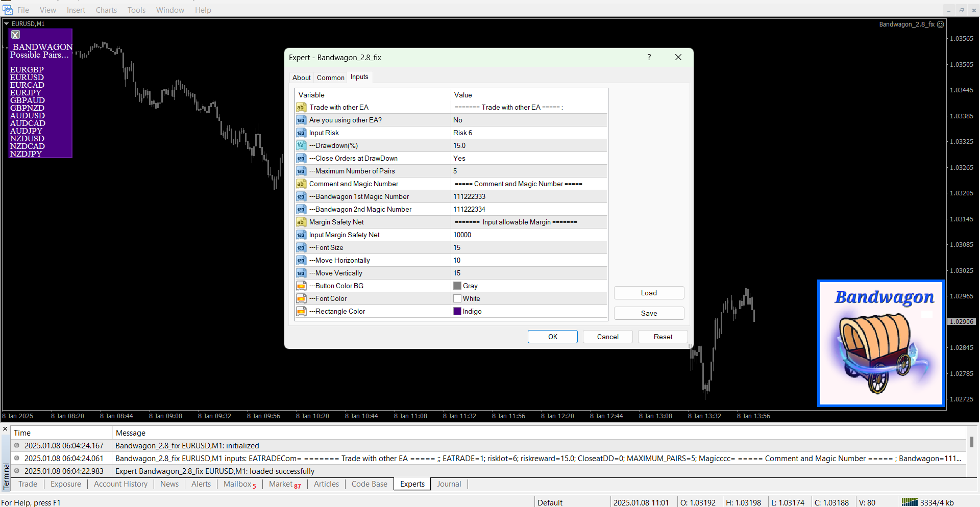
Task: Click the integer icon beside Input Risk
Action: (301, 133)
